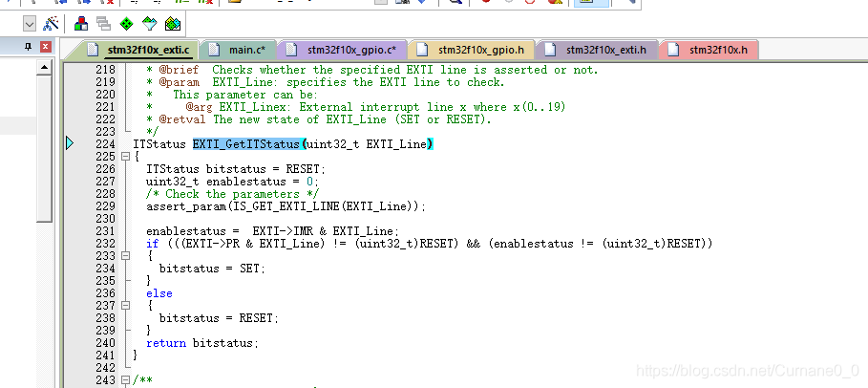Image resolution: width=868 pixels, height=388 pixels.
Task: Click line number 230 in the gutter
Action: tap(106, 219)
